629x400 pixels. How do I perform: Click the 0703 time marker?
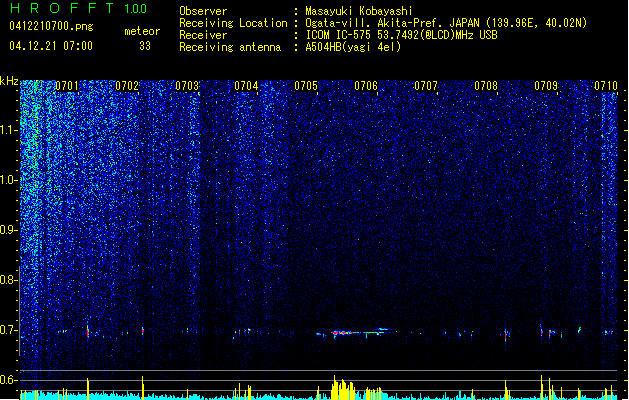[187, 86]
